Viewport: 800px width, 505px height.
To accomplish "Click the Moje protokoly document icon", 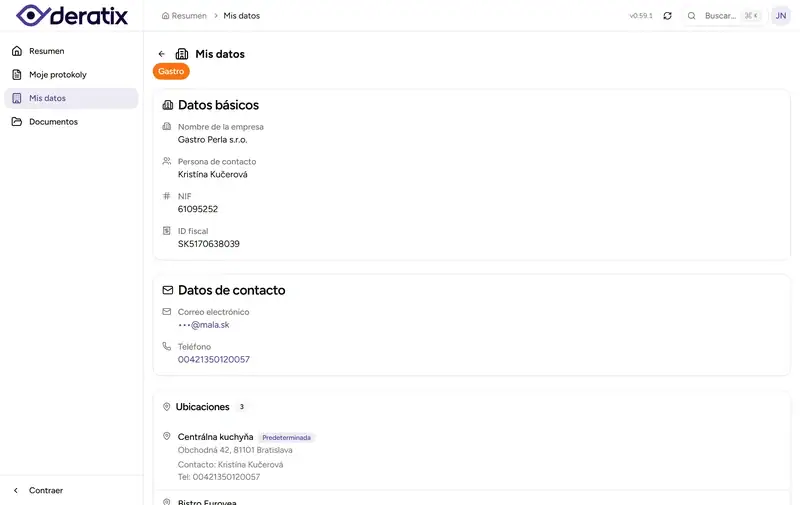I will coord(17,75).
